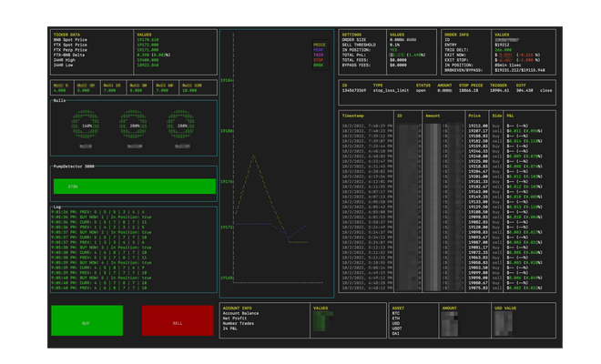Click the SETTINGS header

click(x=351, y=35)
